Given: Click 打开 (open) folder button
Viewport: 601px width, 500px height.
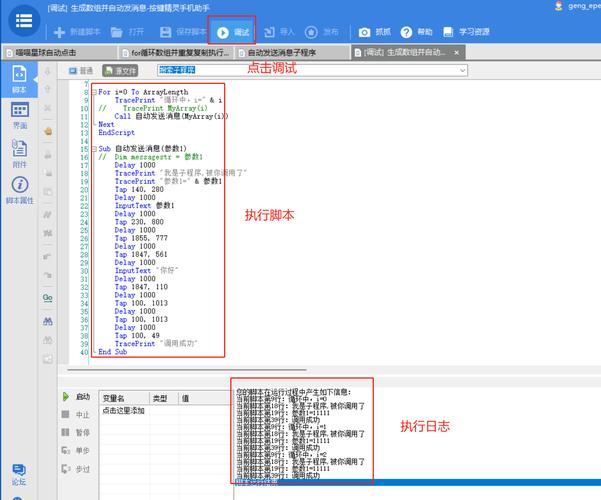Looking at the screenshot, I should pos(127,32).
